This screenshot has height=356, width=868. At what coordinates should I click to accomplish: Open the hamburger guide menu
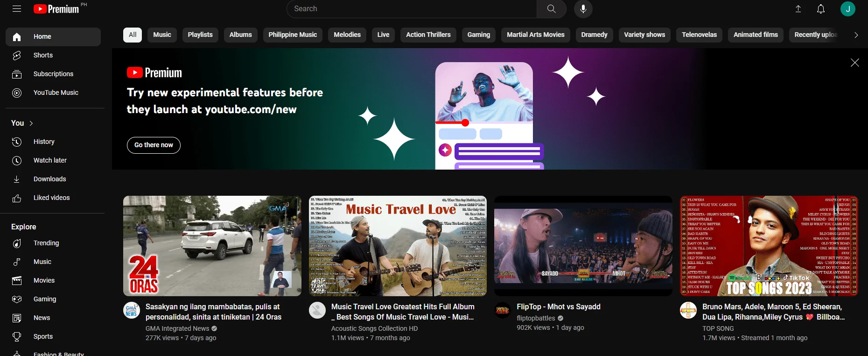click(x=17, y=9)
